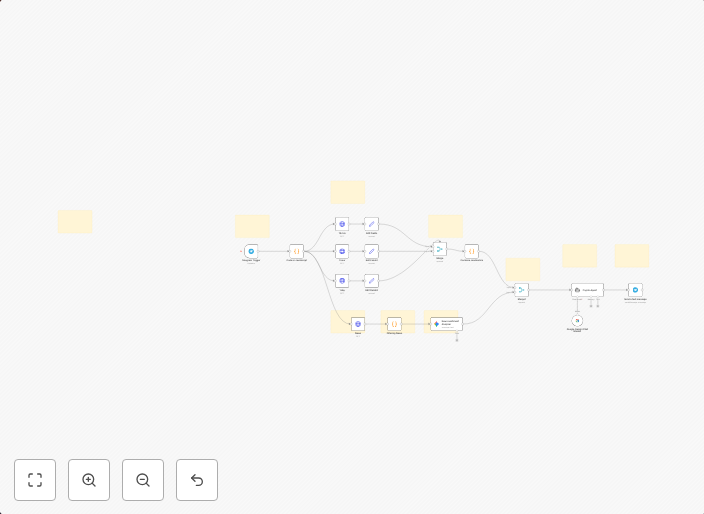Zoom out of the canvas

coord(143,480)
